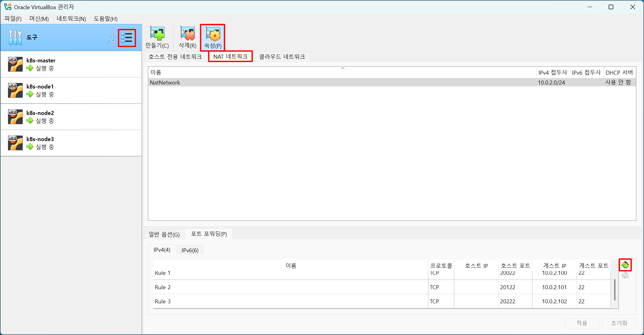Screen dimensions: 644x335
Task: Open the Network (네트워크) menu
Action: (x=71, y=19)
